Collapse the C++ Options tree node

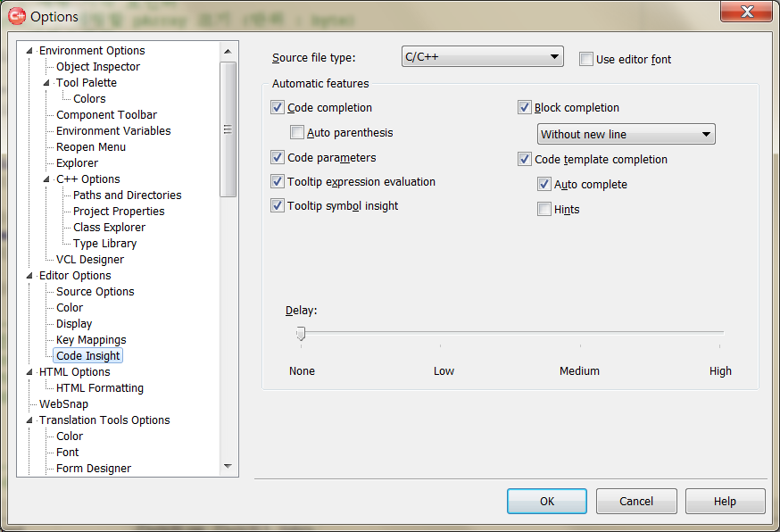46,179
